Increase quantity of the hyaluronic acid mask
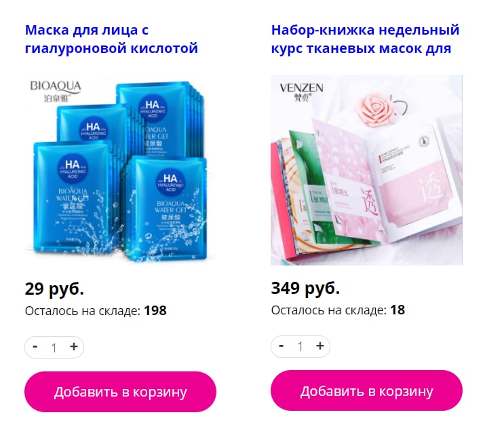The width and height of the screenshot is (504, 440). 74,347
